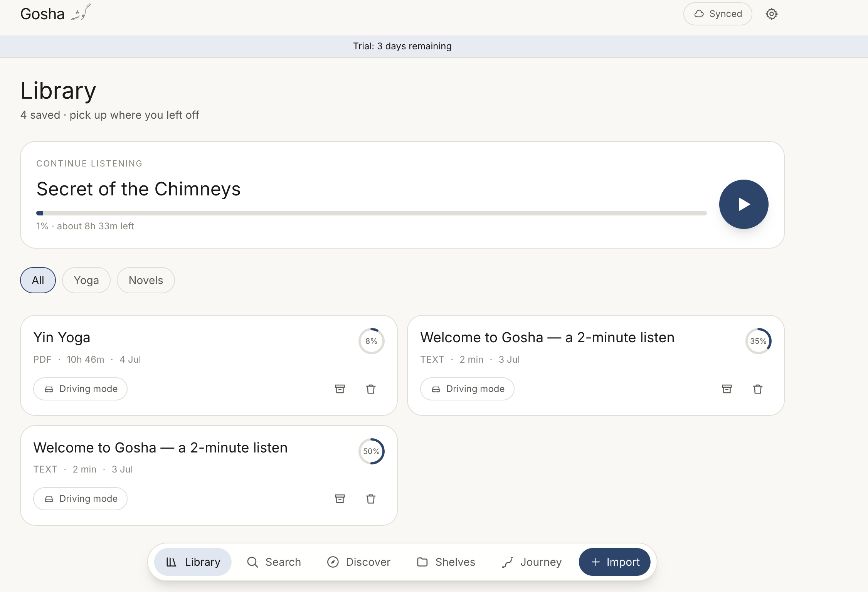The image size is (868, 592).
Task: Enable Driving mode on the 50% Welcome card
Action: click(80, 499)
